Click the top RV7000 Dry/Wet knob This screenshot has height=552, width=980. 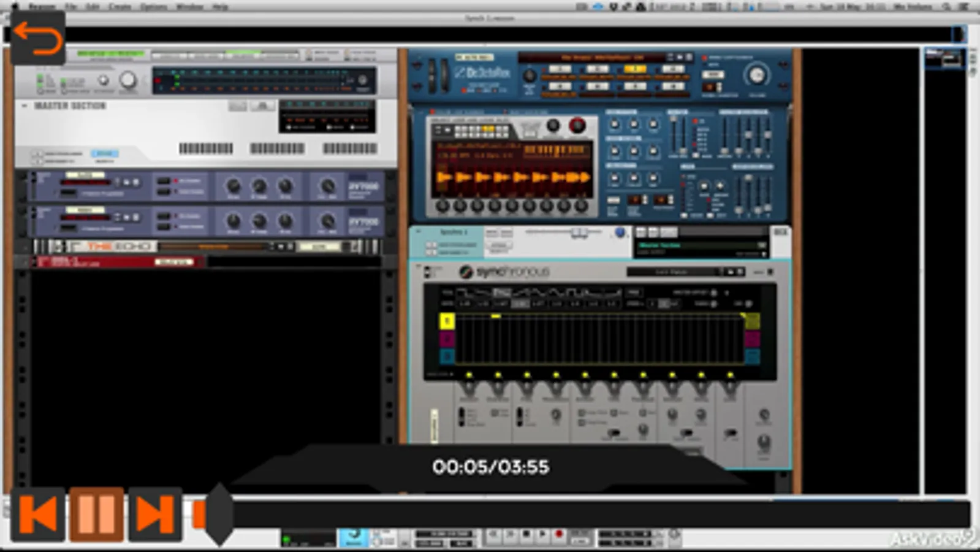(328, 186)
